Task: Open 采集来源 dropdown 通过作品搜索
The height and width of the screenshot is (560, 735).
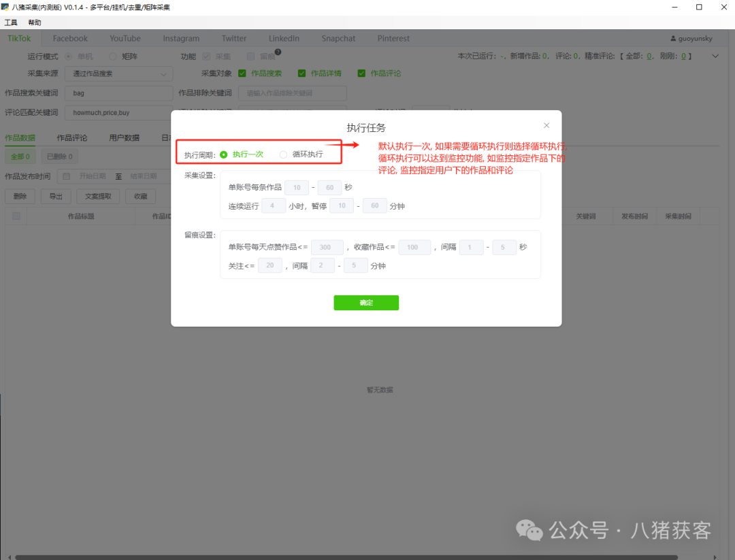Action: point(119,73)
